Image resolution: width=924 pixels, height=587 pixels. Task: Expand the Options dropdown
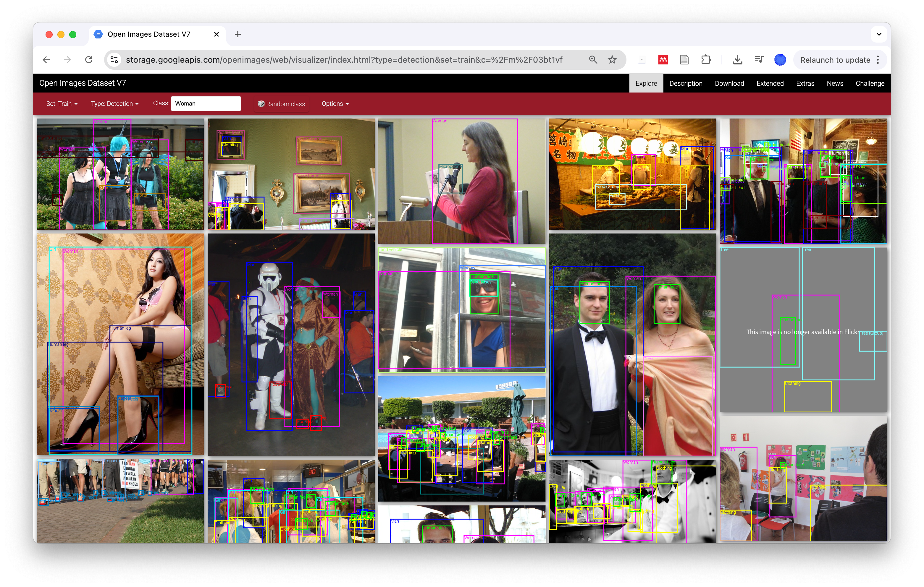pyautogui.click(x=335, y=104)
